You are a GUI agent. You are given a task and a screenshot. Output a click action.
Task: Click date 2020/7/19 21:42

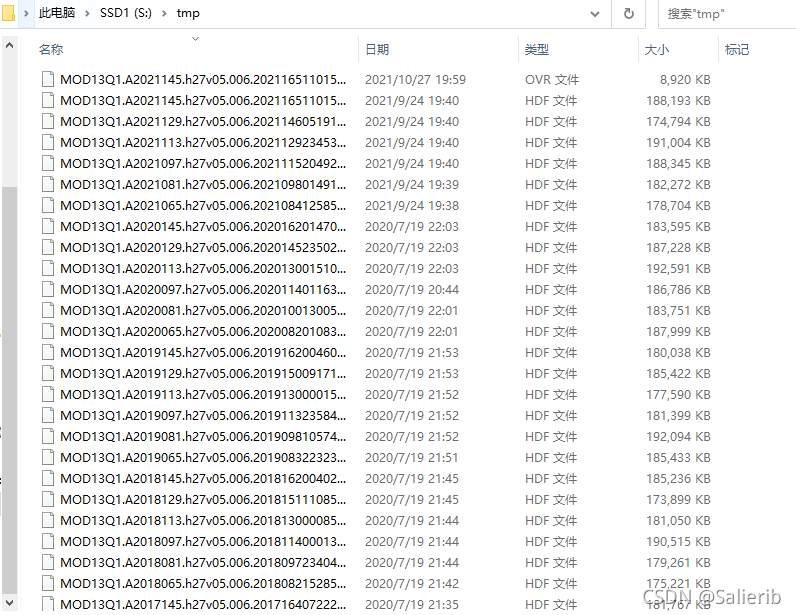[x=412, y=584]
